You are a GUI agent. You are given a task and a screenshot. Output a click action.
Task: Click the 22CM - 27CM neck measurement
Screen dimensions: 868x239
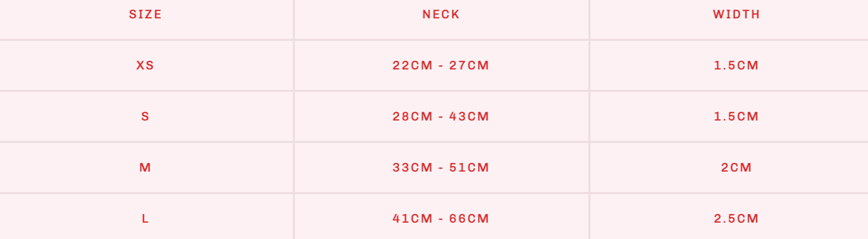click(441, 65)
